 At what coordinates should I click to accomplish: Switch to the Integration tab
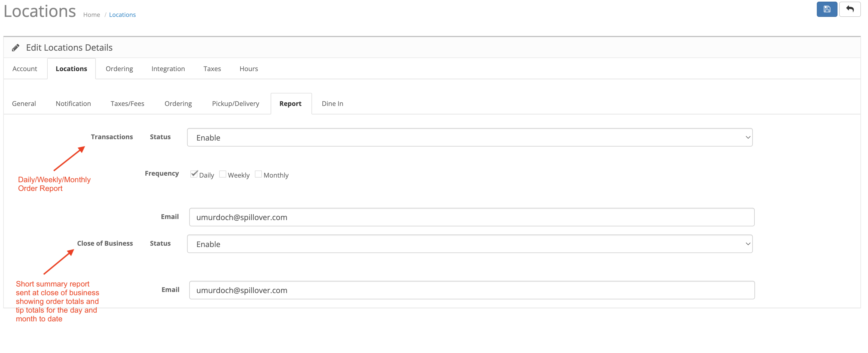point(168,69)
